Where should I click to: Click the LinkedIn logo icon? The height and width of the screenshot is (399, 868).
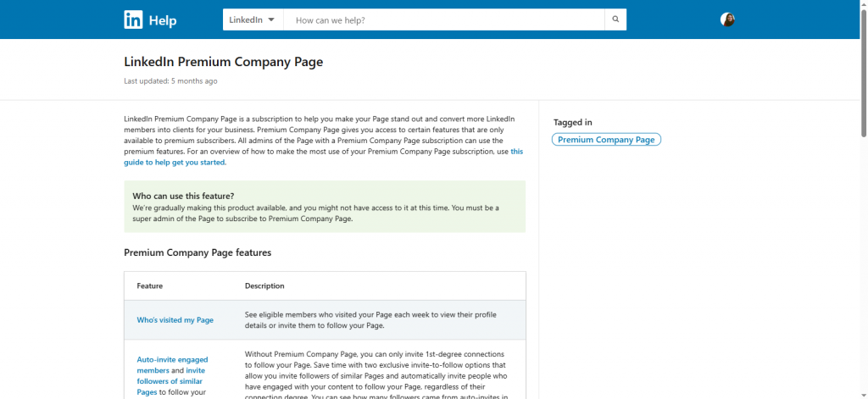133,19
